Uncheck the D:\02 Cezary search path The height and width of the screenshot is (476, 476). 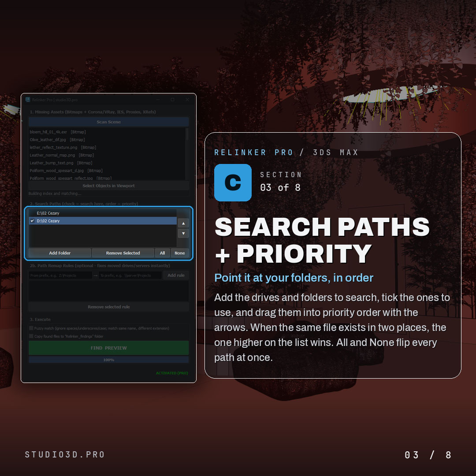tap(33, 221)
